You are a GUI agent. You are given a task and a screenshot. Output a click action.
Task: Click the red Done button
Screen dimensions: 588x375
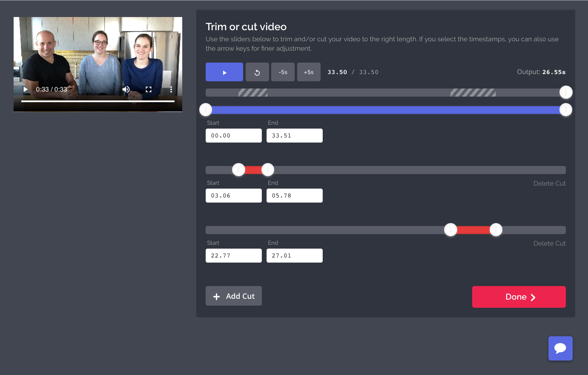coord(519,297)
